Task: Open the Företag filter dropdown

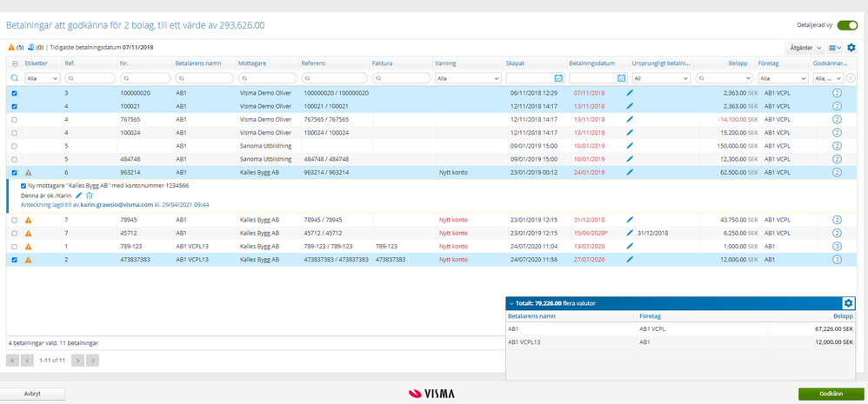Action: (x=783, y=78)
